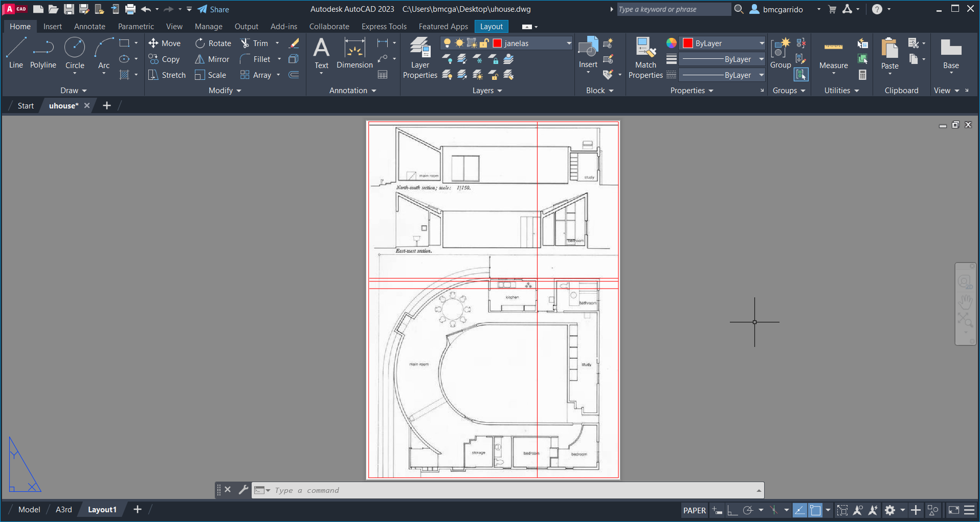The height and width of the screenshot is (522, 980).
Task: Toggle PAPER space mode in status bar
Action: click(694, 510)
